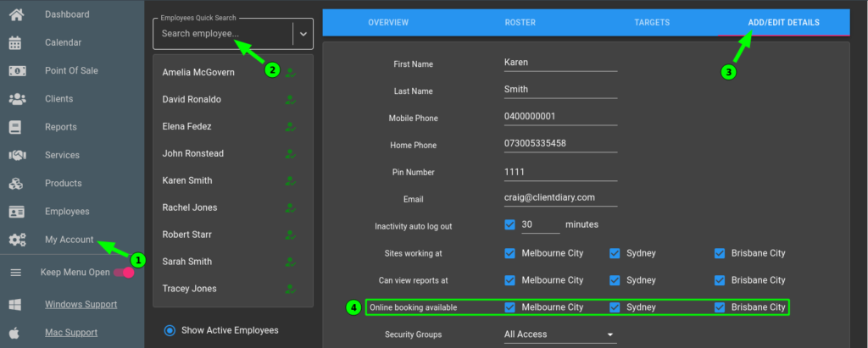Click the Employees ID card icon
The width and height of the screenshot is (868, 348).
pos(17,212)
